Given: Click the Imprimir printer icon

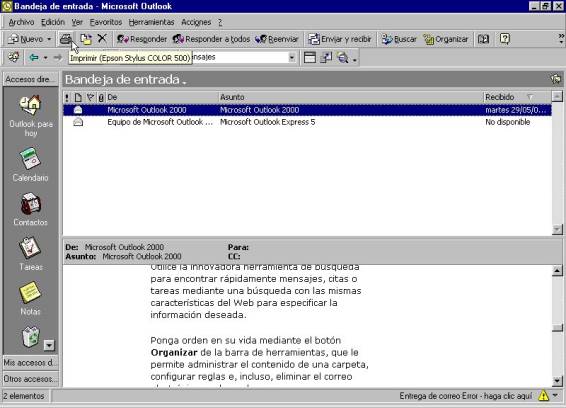Looking at the screenshot, I should [66, 39].
